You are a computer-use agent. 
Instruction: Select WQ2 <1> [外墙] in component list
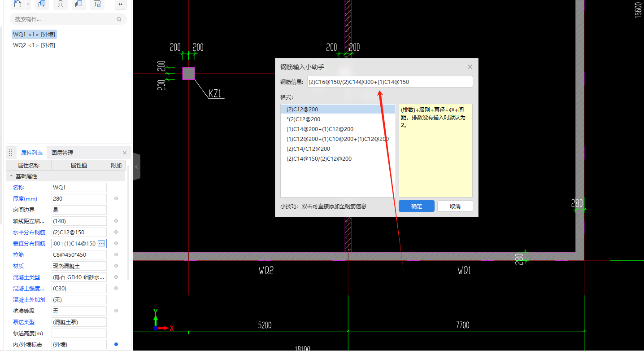(34, 45)
